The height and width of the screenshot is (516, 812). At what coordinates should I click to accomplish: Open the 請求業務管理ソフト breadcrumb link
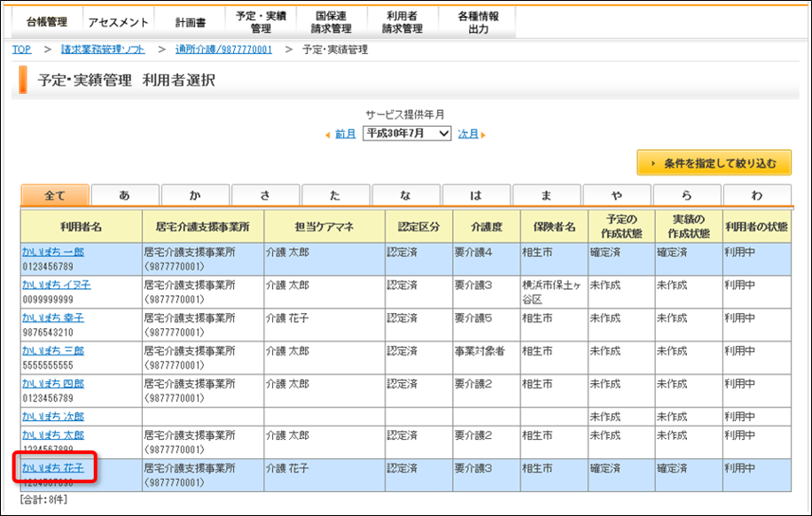(x=103, y=50)
